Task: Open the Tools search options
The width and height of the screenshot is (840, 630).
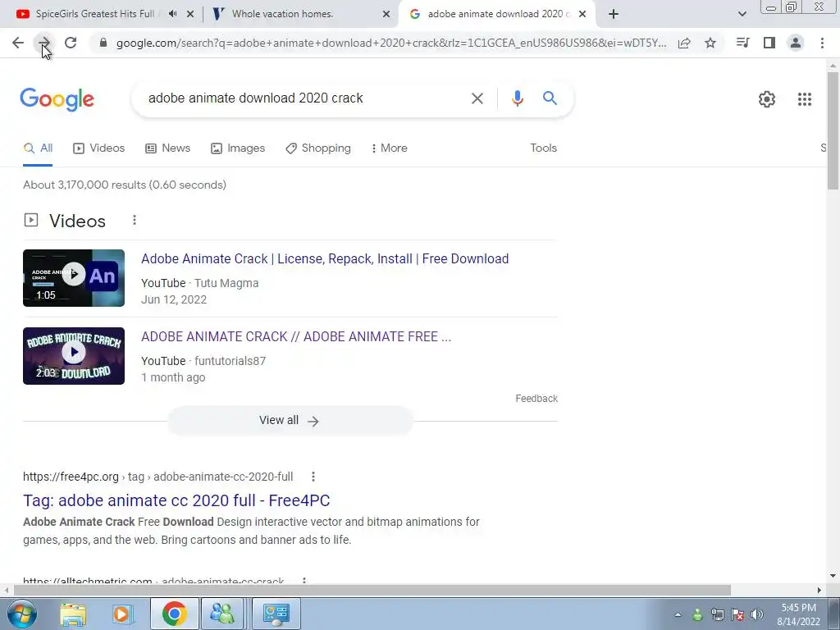Action: [x=543, y=148]
